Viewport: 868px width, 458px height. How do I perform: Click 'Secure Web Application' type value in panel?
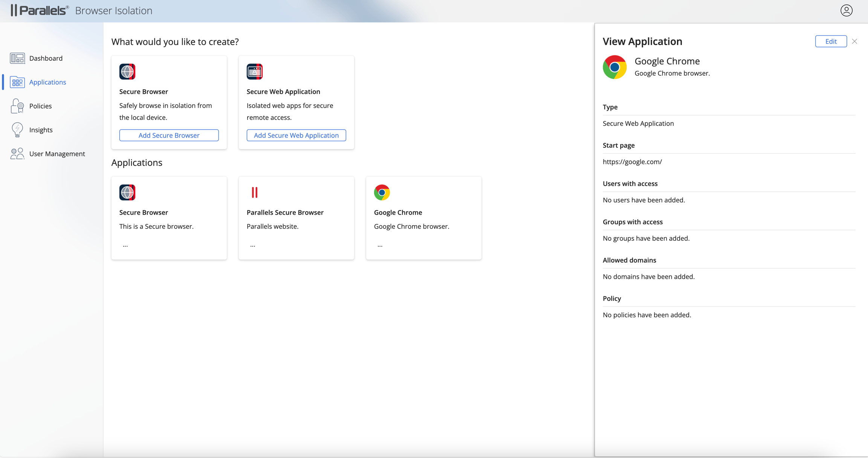click(638, 124)
